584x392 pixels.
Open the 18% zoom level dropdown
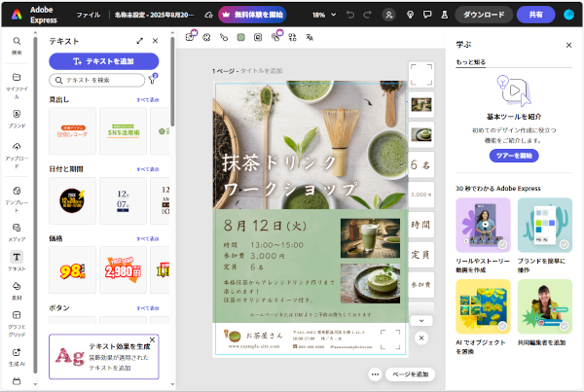coord(321,16)
